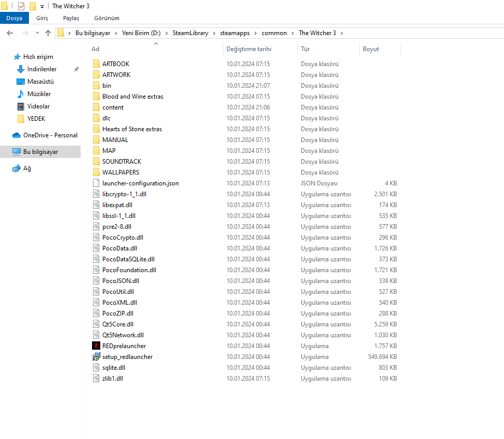Image resolution: width=504 pixels, height=439 pixels.
Task: Expand chevron after Yeni Birim (D:) breadcrumb
Action: pyautogui.click(x=166, y=33)
